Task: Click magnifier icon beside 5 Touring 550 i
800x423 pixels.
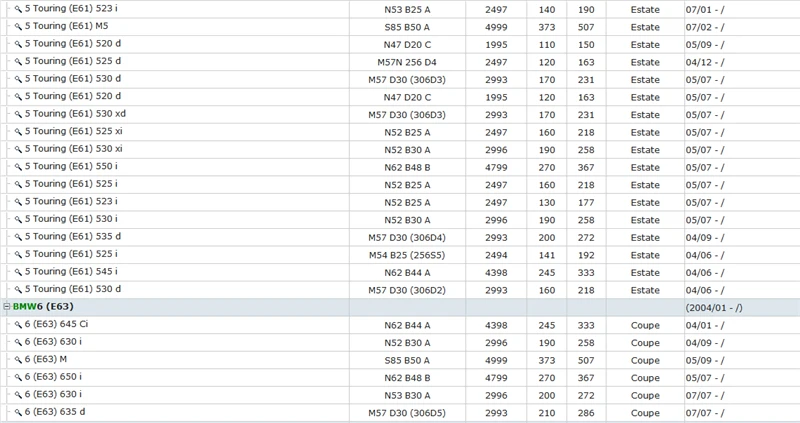Action: [x=18, y=167]
